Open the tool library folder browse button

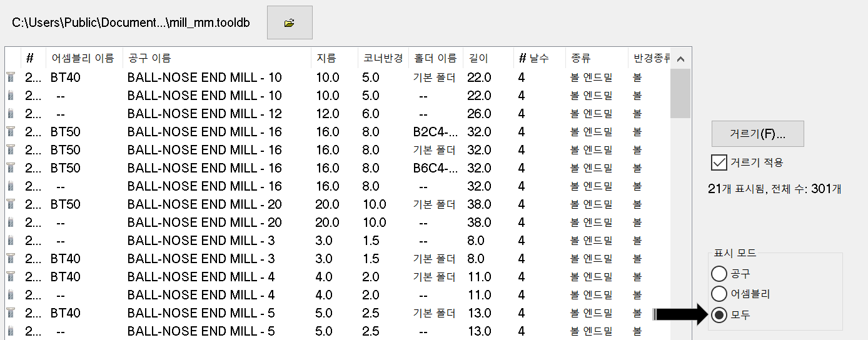tap(290, 22)
